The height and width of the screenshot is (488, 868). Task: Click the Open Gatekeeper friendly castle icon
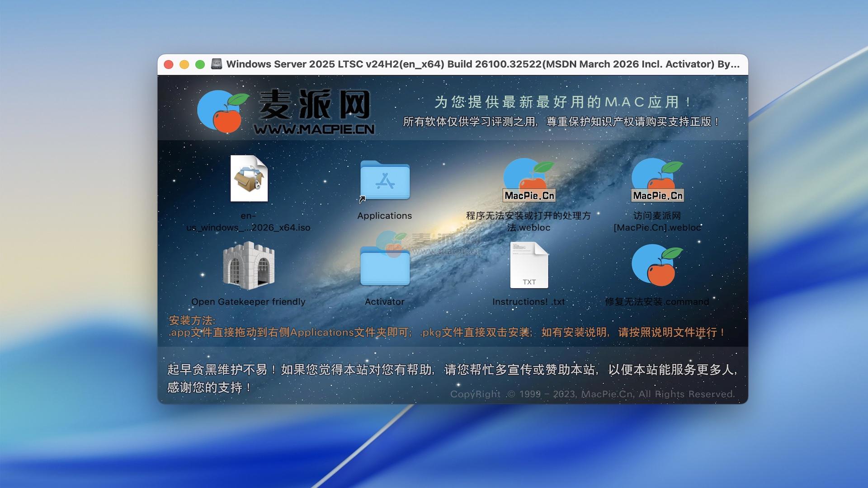(249, 266)
